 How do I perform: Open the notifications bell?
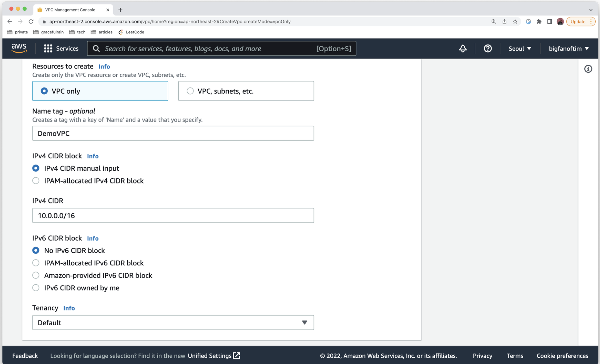point(462,48)
